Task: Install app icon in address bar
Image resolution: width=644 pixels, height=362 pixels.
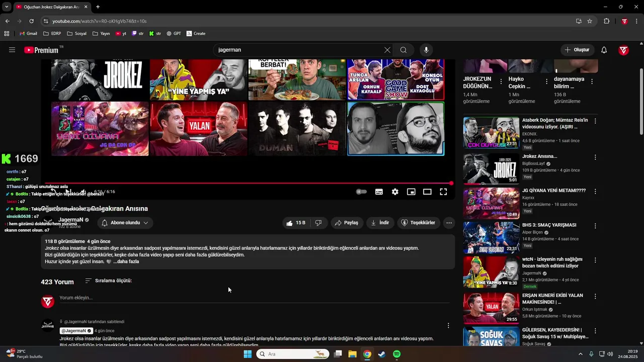Action: click(x=579, y=21)
